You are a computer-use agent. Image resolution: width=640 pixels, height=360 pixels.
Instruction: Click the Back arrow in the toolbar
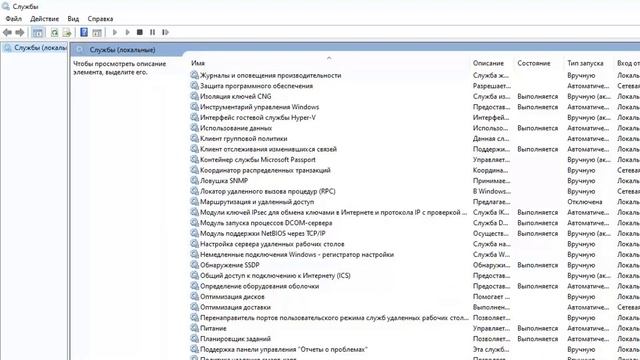(7, 32)
